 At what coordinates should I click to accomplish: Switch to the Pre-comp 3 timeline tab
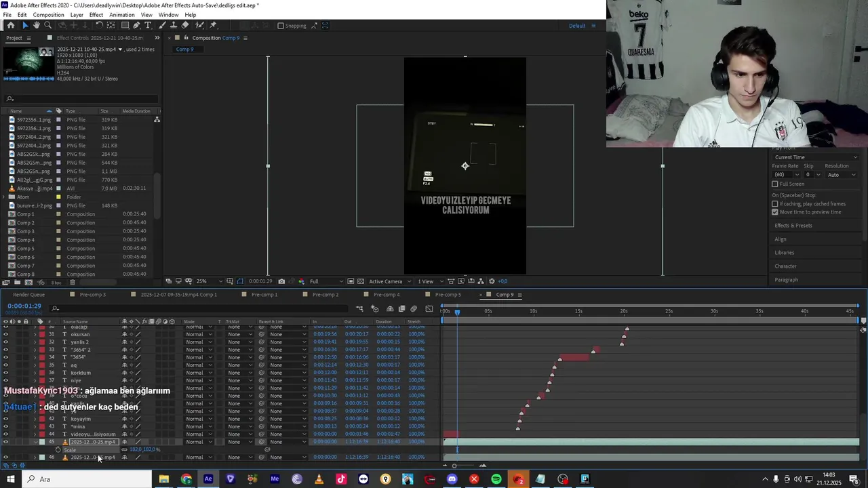pos(92,295)
